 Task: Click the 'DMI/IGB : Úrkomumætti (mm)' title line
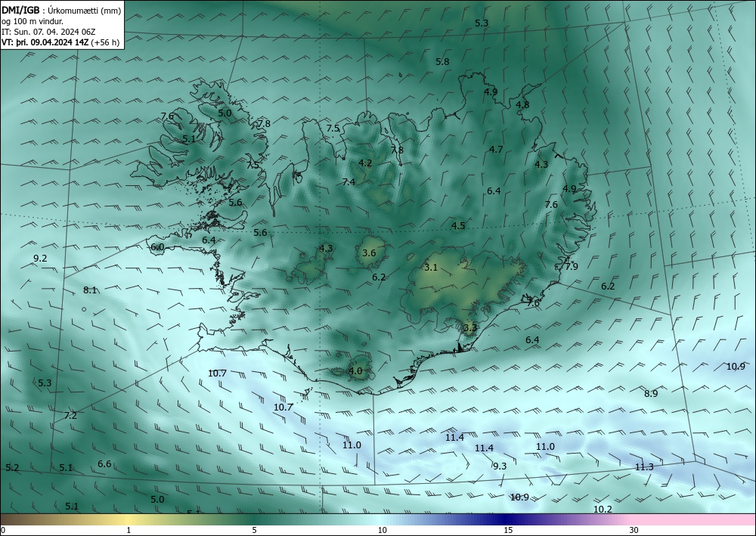[x=61, y=11]
